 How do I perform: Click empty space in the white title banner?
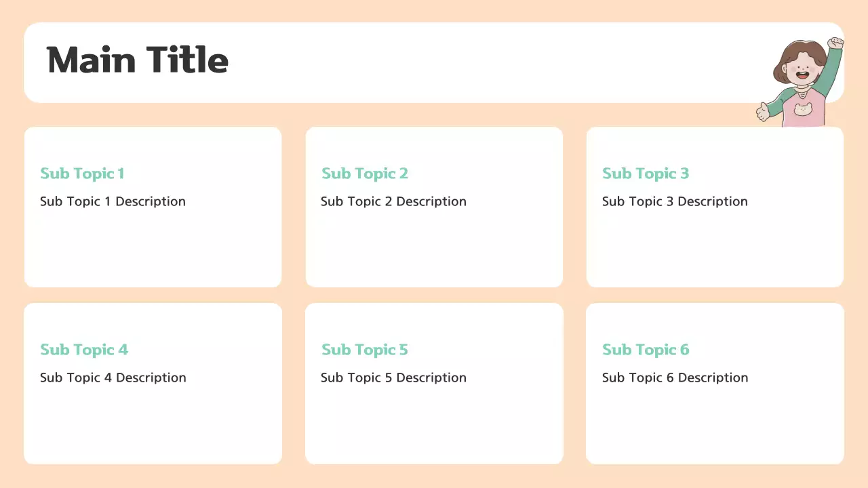pyautogui.click(x=475, y=62)
